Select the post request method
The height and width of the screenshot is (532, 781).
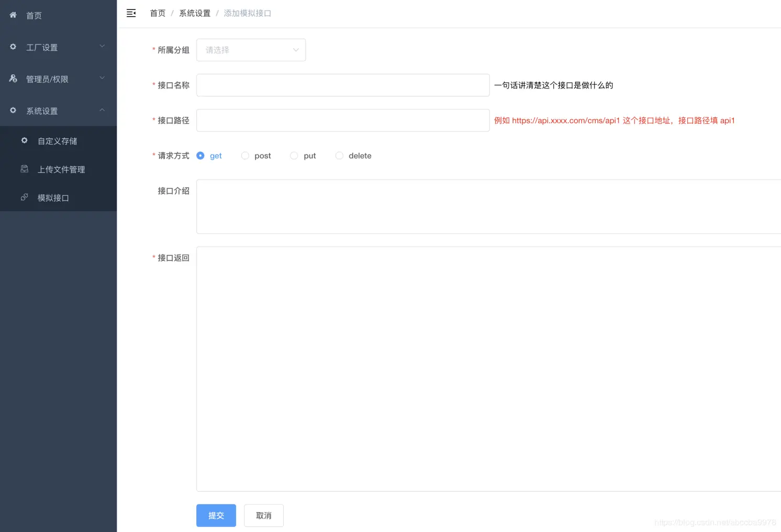coord(245,156)
